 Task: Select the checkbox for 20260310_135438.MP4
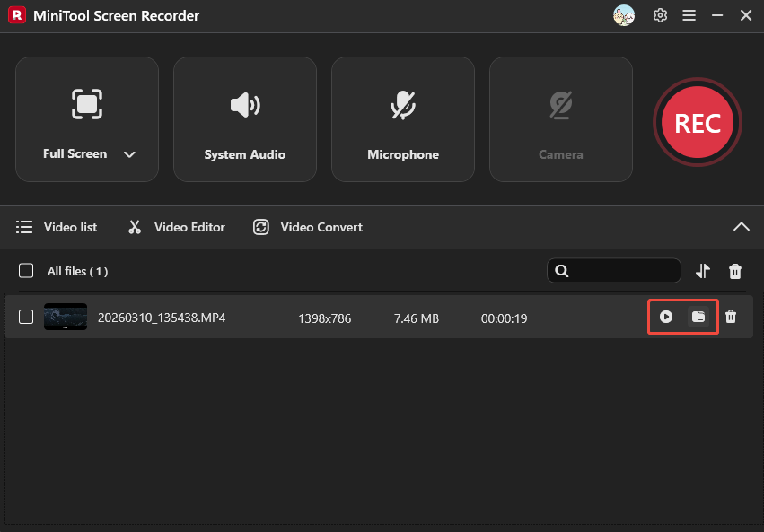(x=26, y=318)
